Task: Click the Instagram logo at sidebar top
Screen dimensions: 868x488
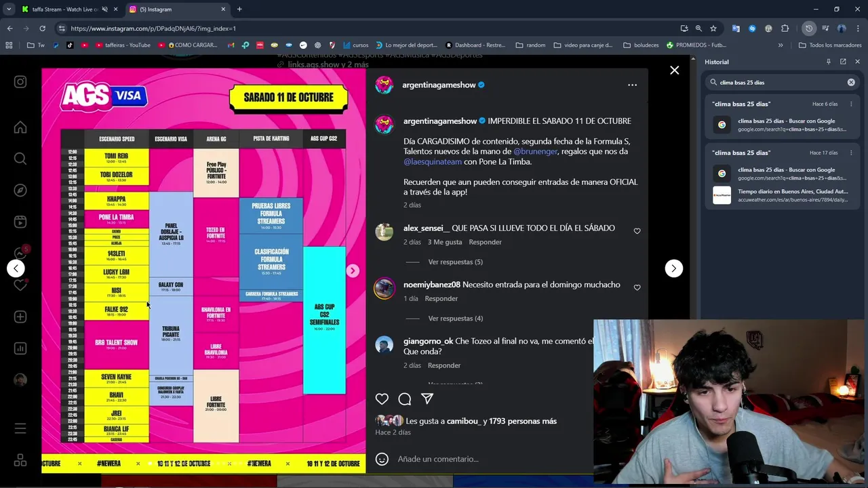Action: tap(20, 81)
